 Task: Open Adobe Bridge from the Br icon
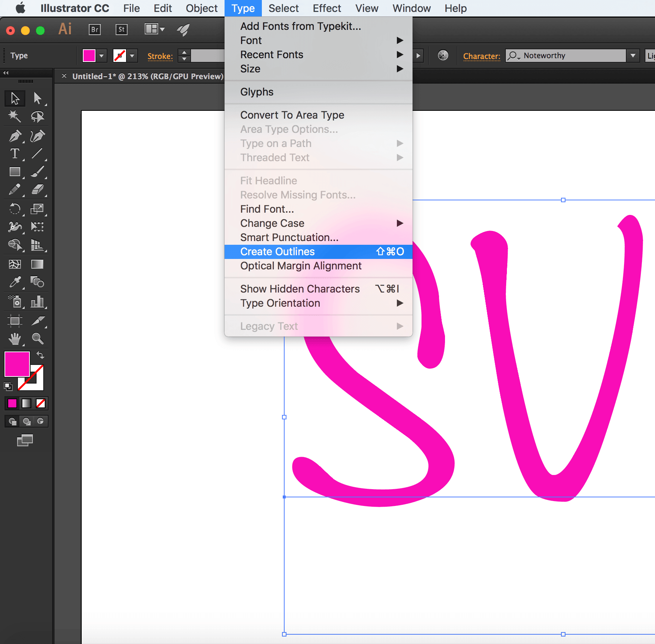pyautogui.click(x=95, y=29)
